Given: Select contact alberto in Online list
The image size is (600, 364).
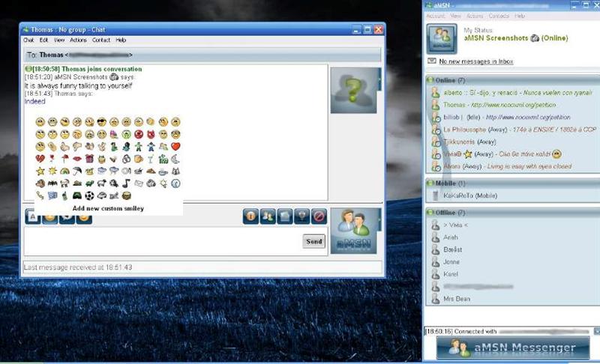Looking at the screenshot, I should 512,93.
